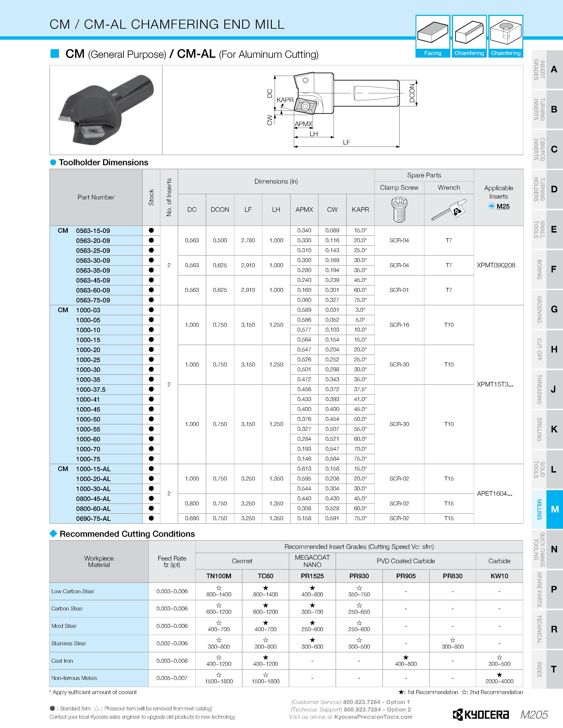Select section tab C CBN/PCD Inserts

point(547,149)
